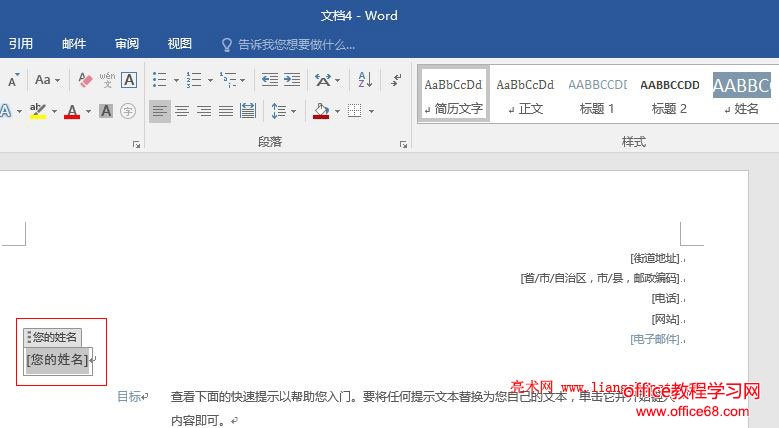Click the 告诉我您想要做什么 search box
779x428 pixels.
coord(288,45)
